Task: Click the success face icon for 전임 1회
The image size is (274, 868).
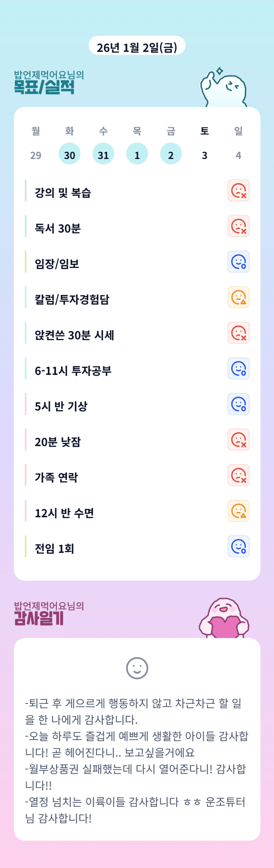Action: pos(238,547)
